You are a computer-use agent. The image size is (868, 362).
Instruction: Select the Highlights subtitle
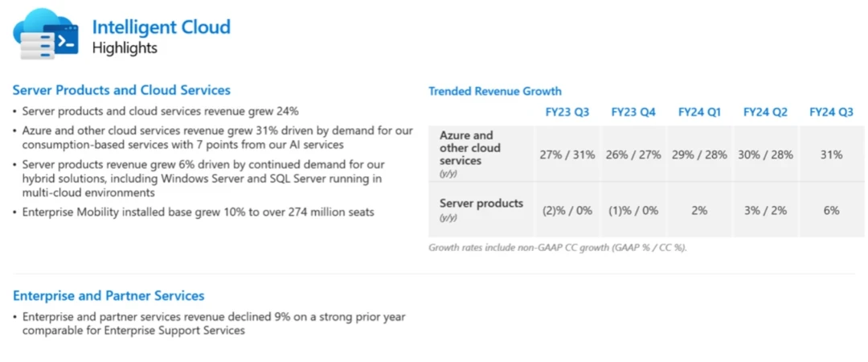(125, 48)
